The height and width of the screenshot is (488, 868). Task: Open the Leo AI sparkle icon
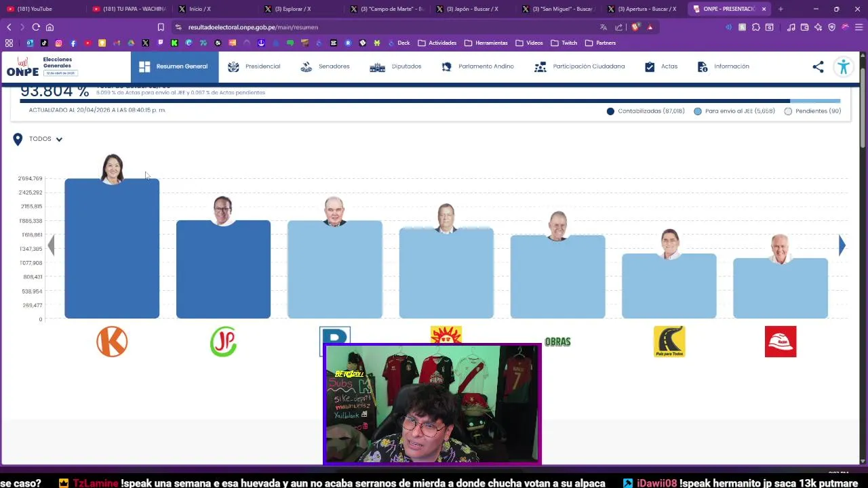click(x=818, y=27)
